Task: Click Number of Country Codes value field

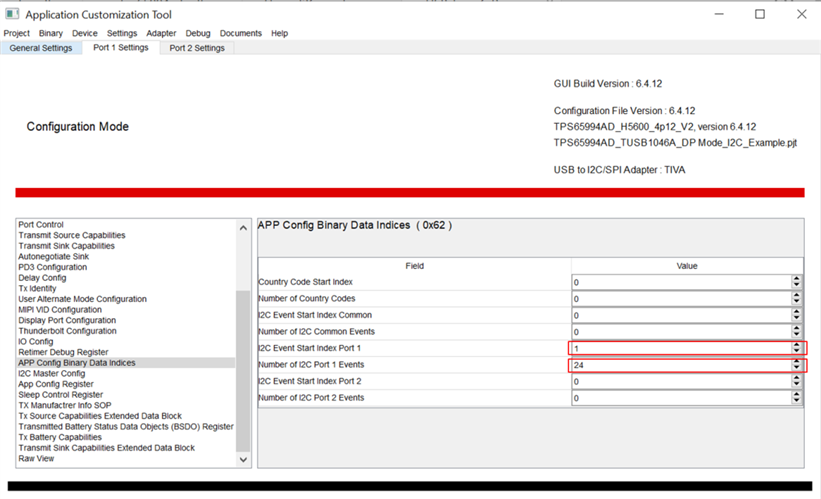Action: [681, 299]
